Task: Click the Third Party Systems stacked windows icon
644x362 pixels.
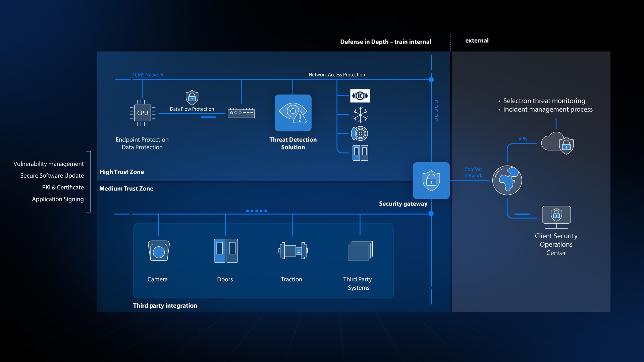Action: pyautogui.click(x=360, y=251)
